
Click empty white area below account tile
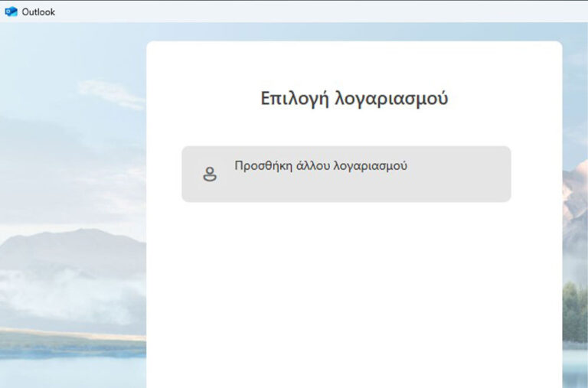pyautogui.click(x=354, y=291)
